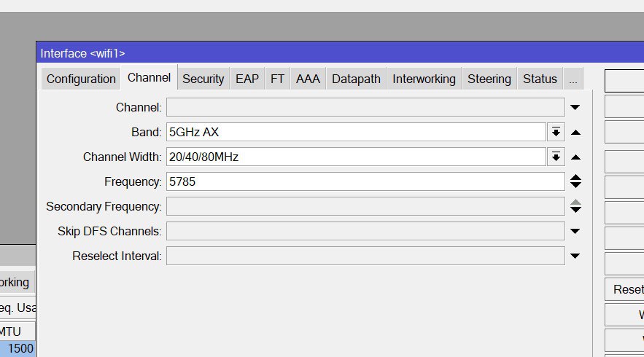Open the EAP tab
Viewport: 644px width, 357px height.
pos(247,79)
